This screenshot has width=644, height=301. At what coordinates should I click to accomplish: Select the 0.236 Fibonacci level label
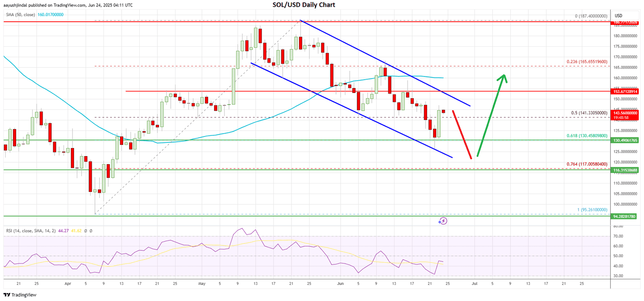(x=587, y=62)
